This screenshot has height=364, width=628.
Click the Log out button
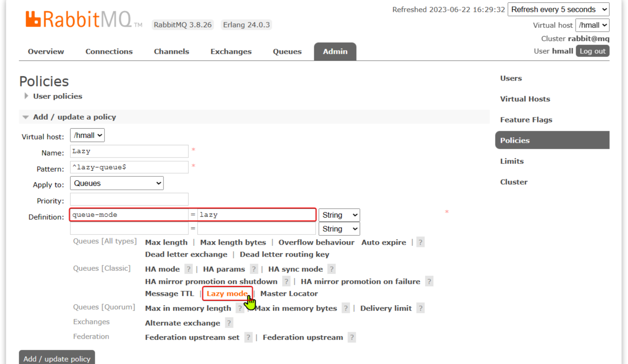tap(592, 51)
